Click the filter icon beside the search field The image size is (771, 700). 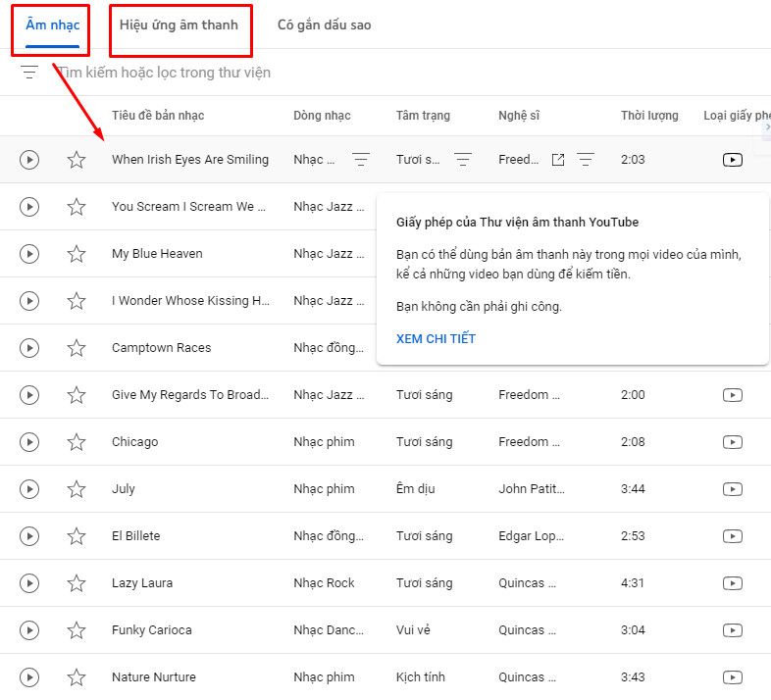pos(29,73)
